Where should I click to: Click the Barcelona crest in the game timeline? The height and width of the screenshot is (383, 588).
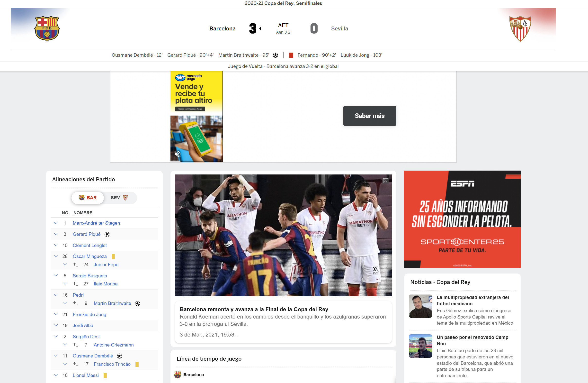coord(178,374)
